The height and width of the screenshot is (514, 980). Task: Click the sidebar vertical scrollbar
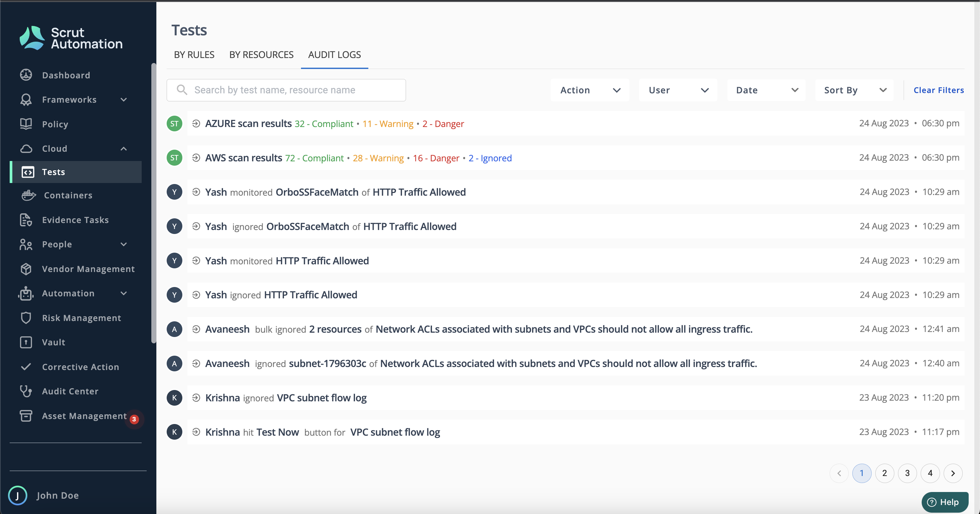pos(154,204)
